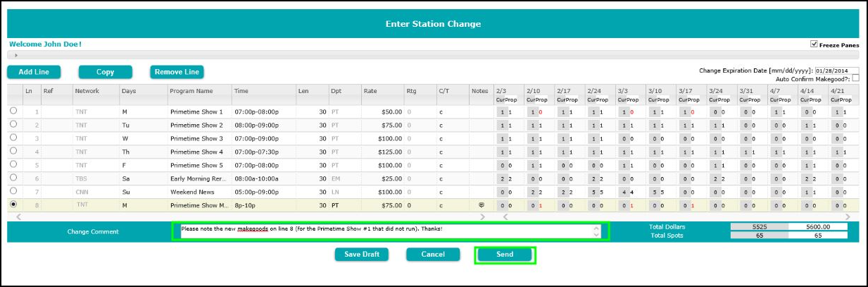Image resolution: width=868 pixels, height=287 pixels.
Task: Select the radio button for line 4
Action: pyautogui.click(x=13, y=151)
